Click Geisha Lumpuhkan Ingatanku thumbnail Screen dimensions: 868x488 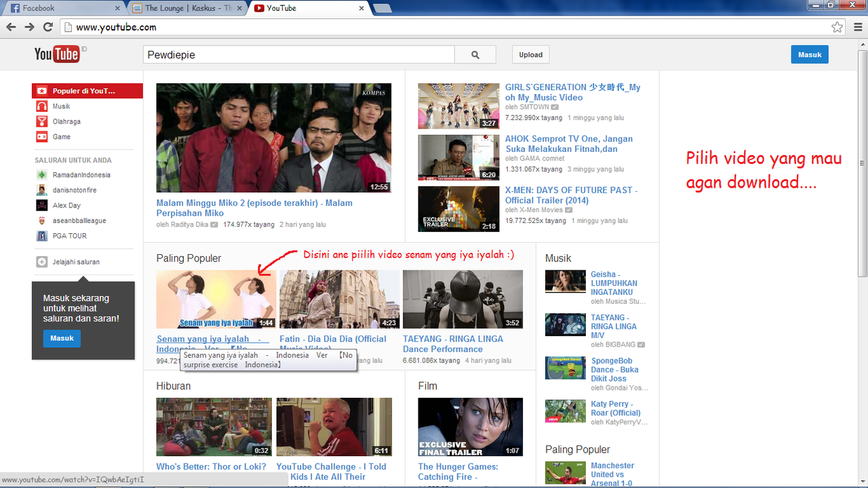[566, 282]
